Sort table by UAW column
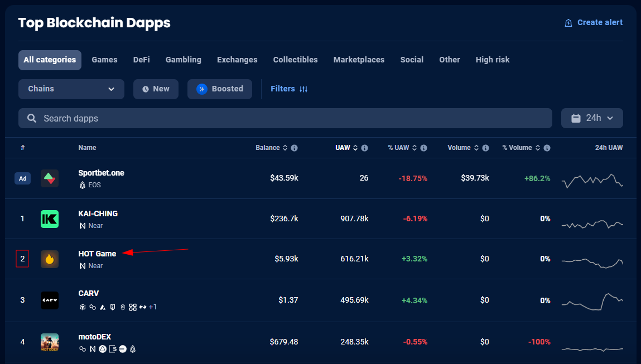The image size is (641, 364). pos(346,148)
